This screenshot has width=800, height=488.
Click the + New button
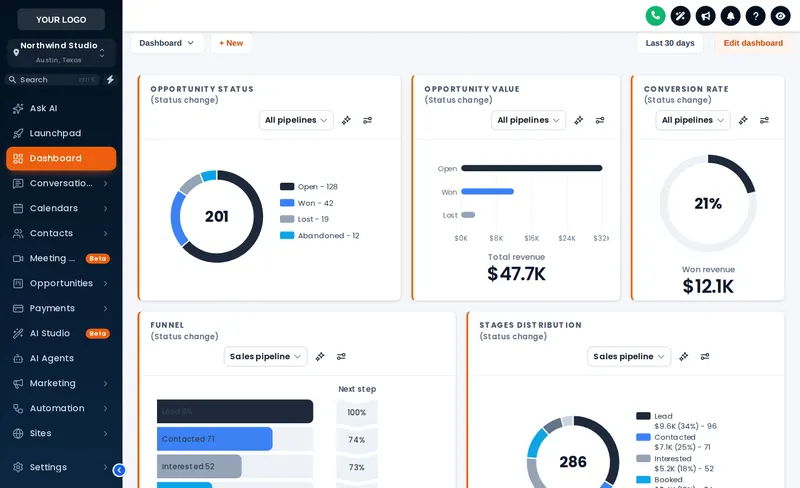231,43
